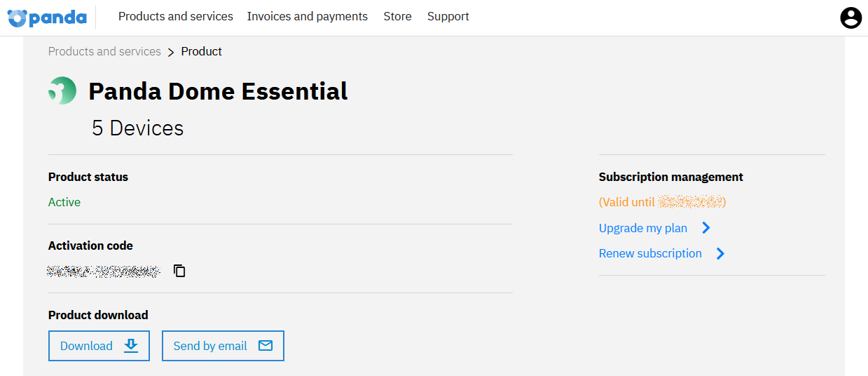The image size is (868, 376).
Task: Navigate to Products and services breadcrumb
Action: click(104, 51)
